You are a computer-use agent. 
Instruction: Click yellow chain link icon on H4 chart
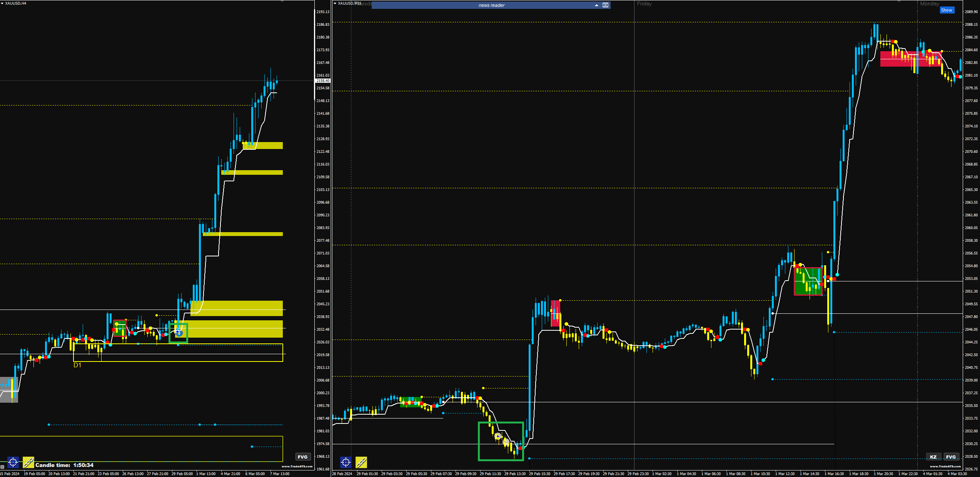pyautogui.click(x=28, y=462)
